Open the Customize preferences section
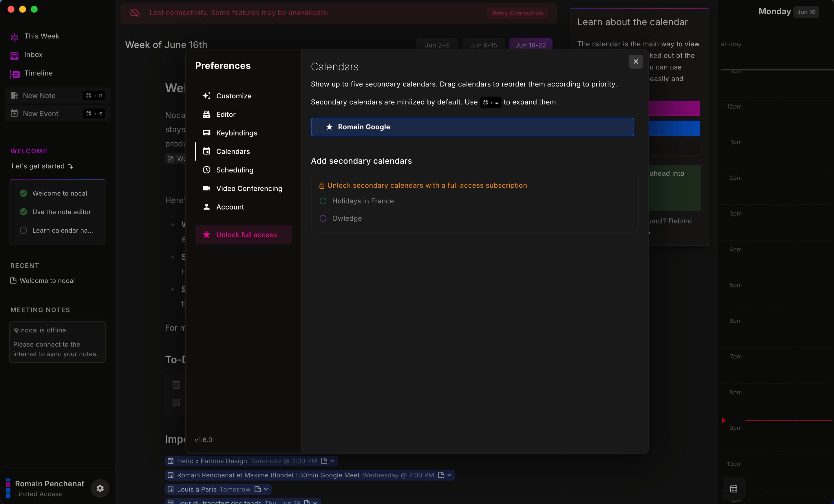The height and width of the screenshot is (504, 834). 243,96
